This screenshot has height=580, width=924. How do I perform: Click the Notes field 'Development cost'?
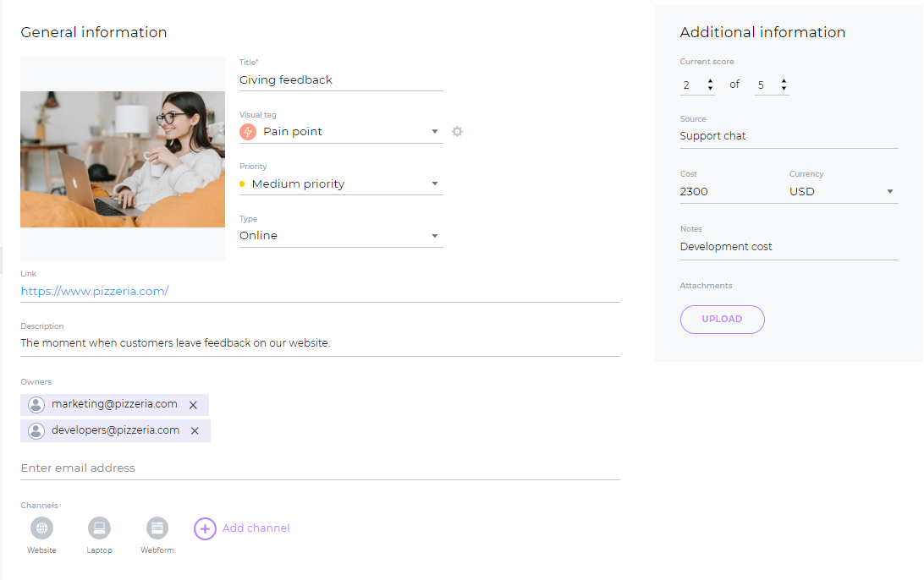pos(789,247)
